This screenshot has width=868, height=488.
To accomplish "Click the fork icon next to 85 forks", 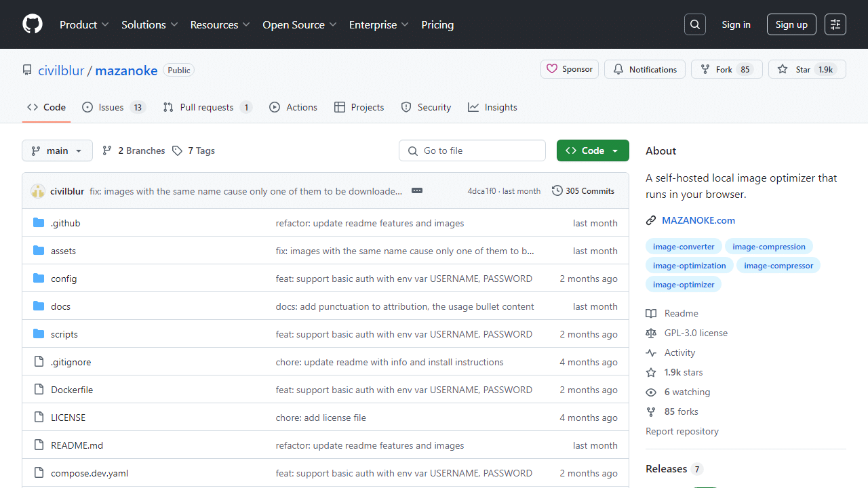I will [x=651, y=411].
